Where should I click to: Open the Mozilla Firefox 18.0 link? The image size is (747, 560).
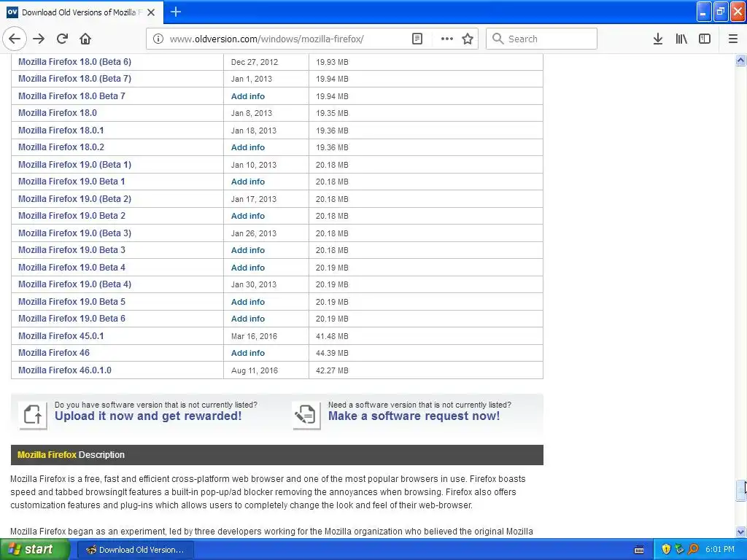click(57, 113)
